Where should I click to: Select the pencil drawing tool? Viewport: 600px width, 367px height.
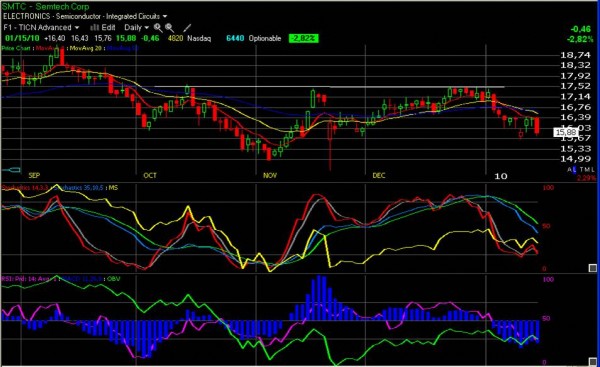pyautogui.click(x=187, y=28)
